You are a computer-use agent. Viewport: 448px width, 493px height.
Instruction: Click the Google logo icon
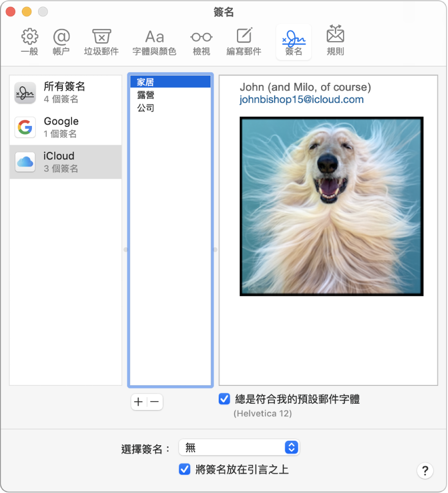point(25,127)
